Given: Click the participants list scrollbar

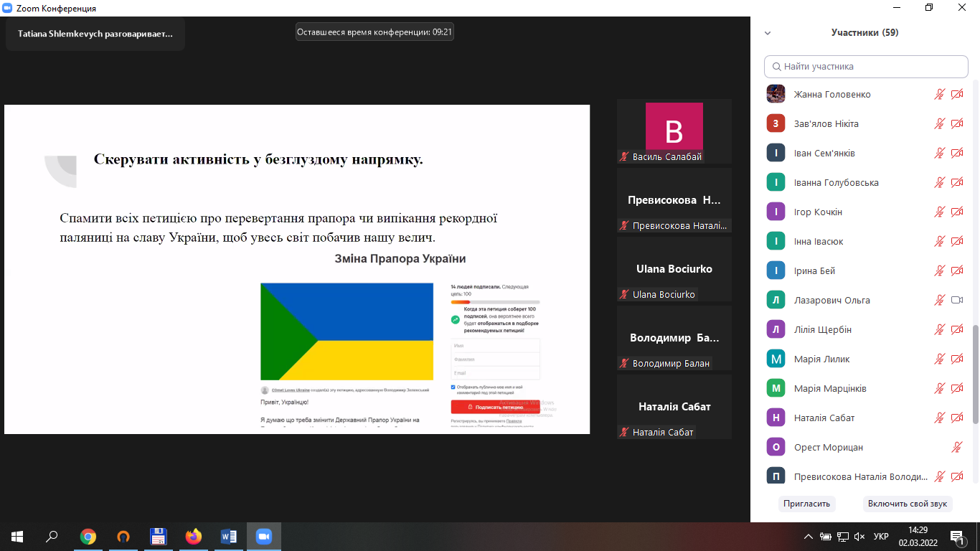Looking at the screenshot, I should point(975,373).
